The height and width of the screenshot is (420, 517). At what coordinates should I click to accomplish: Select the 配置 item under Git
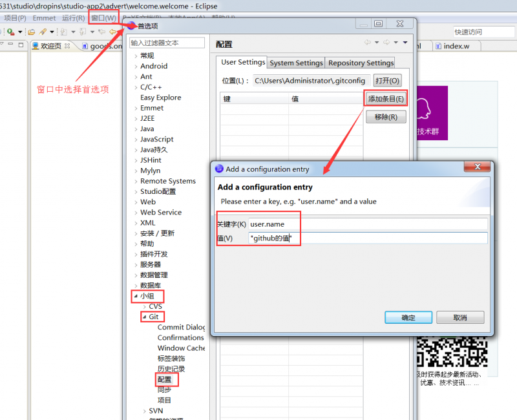(x=167, y=379)
